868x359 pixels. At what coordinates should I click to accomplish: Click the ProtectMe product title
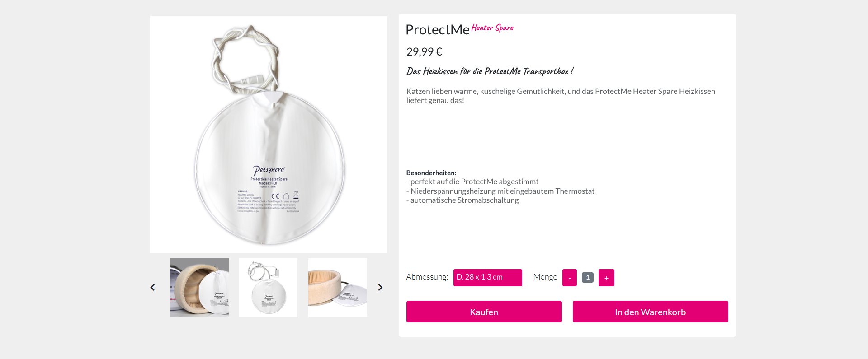(x=437, y=30)
